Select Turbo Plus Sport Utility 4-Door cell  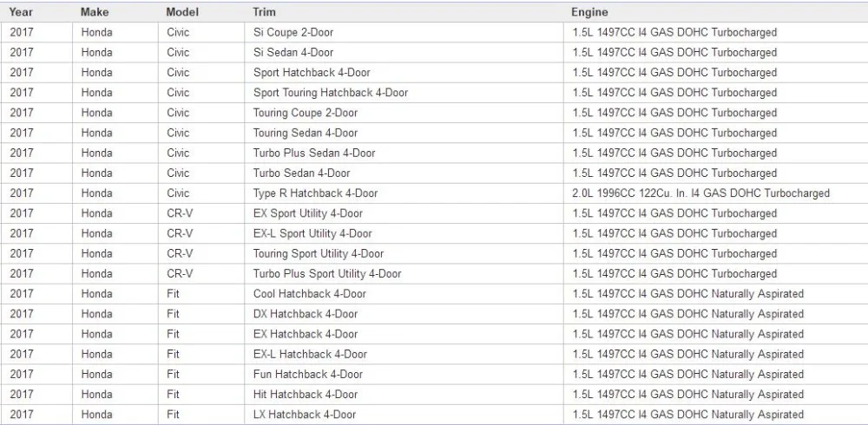click(404, 274)
